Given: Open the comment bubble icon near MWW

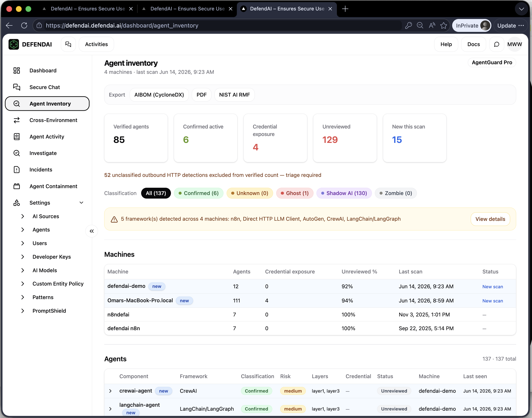Looking at the screenshot, I should pyautogui.click(x=497, y=44).
